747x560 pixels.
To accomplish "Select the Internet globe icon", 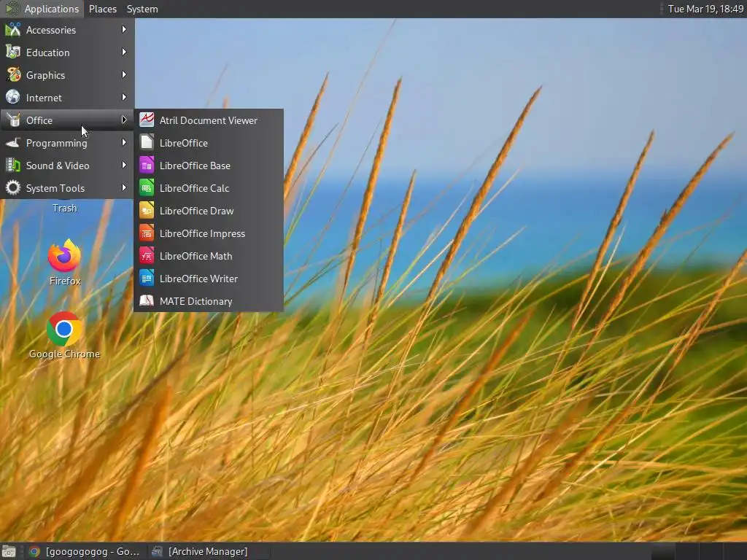I will pyautogui.click(x=13, y=97).
